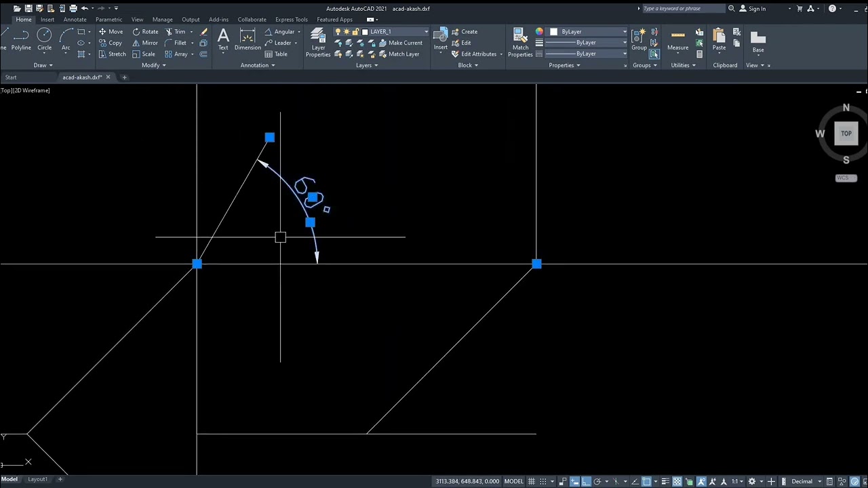Click the Plot printer icon

click(x=73, y=8)
